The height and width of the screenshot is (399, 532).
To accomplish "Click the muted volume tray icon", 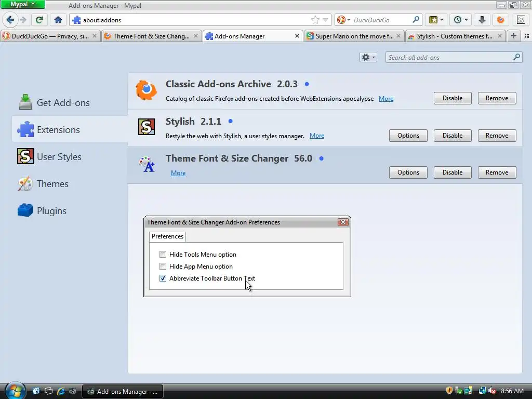I will (x=491, y=391).
